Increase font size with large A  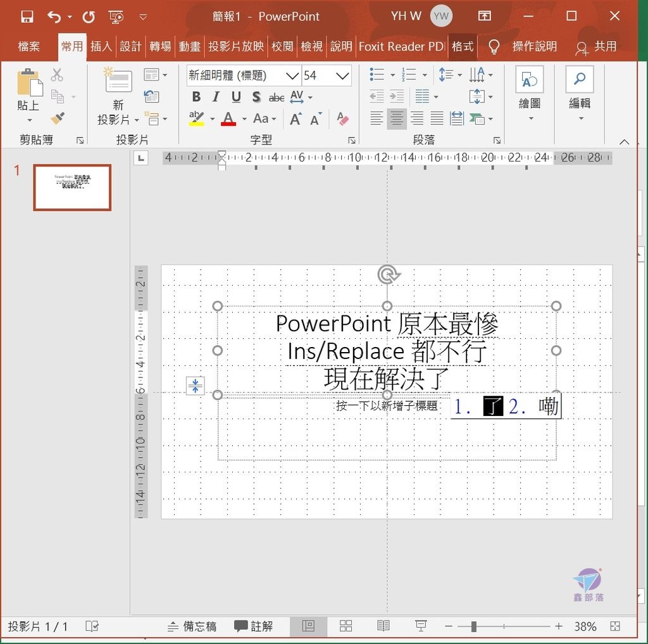click(x=296, y=118)
